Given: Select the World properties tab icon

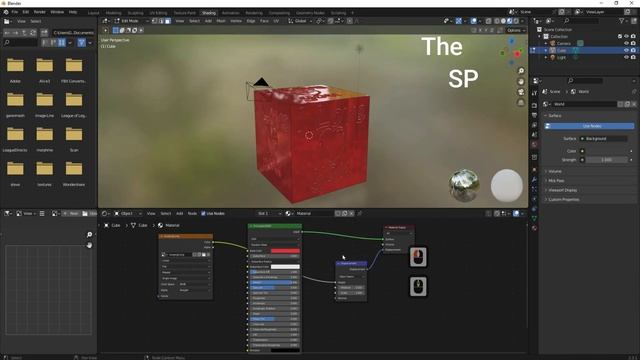Looking at the screenshot, I should [x=534, y=144].
